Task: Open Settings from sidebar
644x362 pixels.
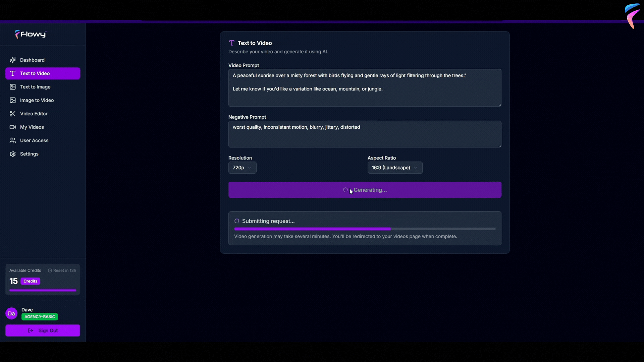Action: (43, 154)
